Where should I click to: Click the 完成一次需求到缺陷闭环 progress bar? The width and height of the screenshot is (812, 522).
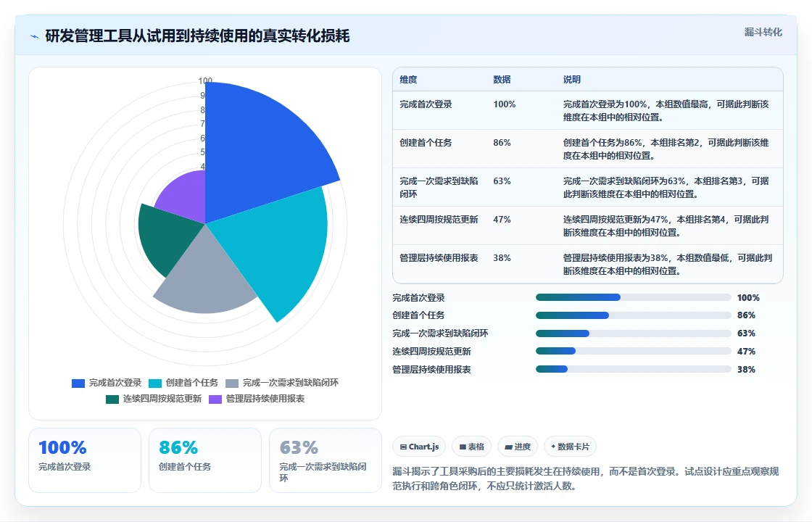pyautogui.click(x=634, y=333)
